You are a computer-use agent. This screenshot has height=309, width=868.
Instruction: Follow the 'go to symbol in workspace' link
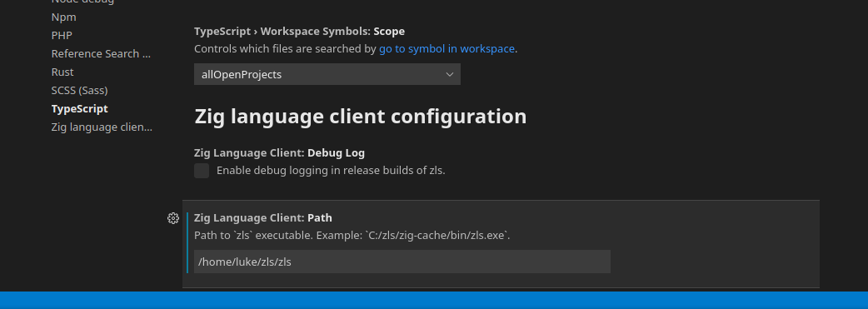coord(446,49)
